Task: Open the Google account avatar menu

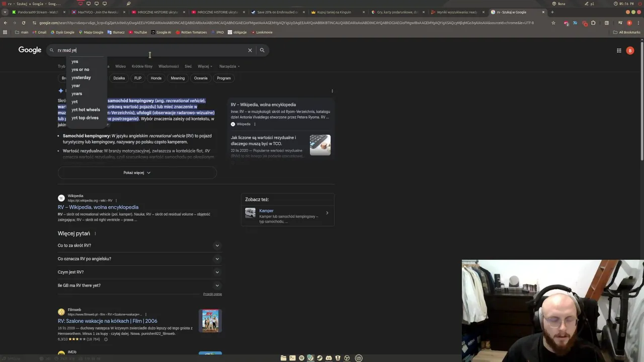Action: click(630, 50)
